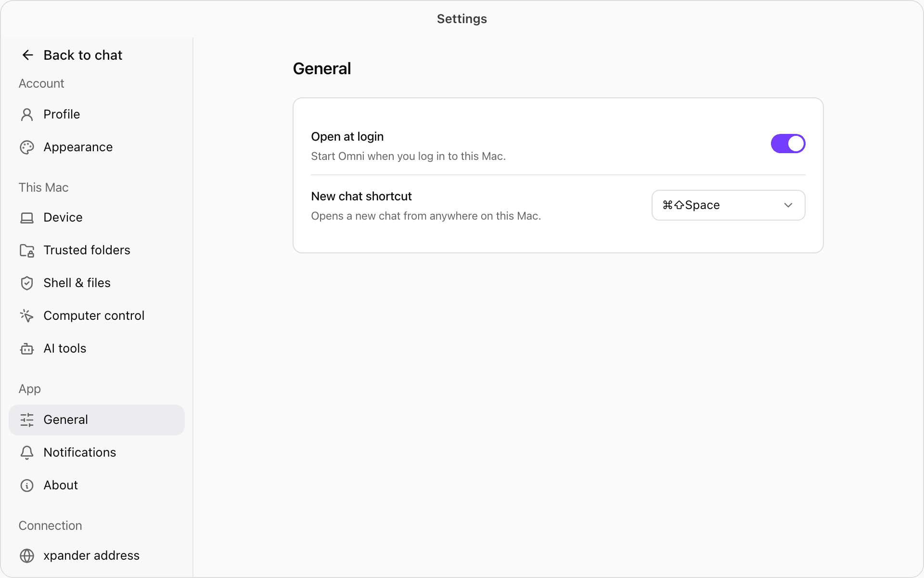Click Back to chat link
The width and height of the screenshot is (924, 578).
tap(72, 55)
